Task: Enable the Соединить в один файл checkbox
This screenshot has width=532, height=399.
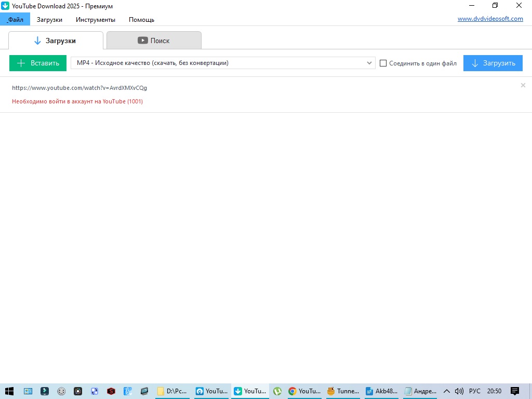Action: point(383,63)
